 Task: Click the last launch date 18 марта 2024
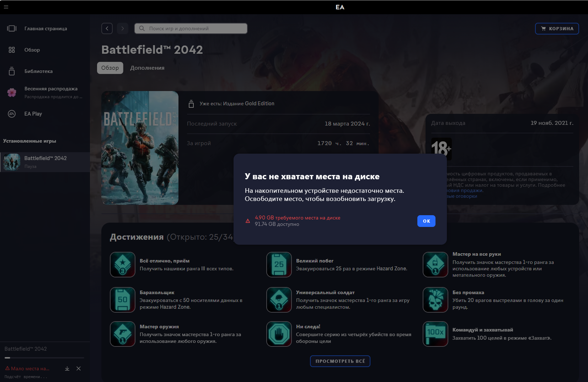pyautogui.click(x=347, y=124)
